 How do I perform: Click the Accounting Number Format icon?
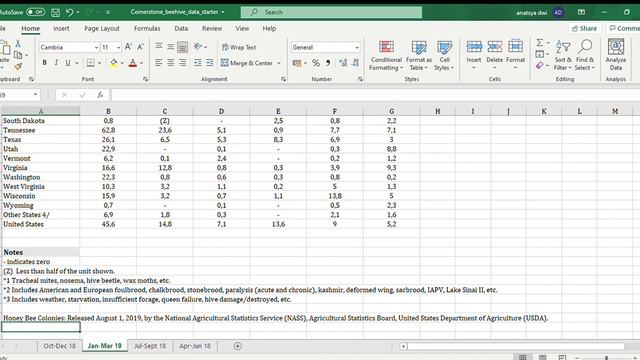(297, 63)
